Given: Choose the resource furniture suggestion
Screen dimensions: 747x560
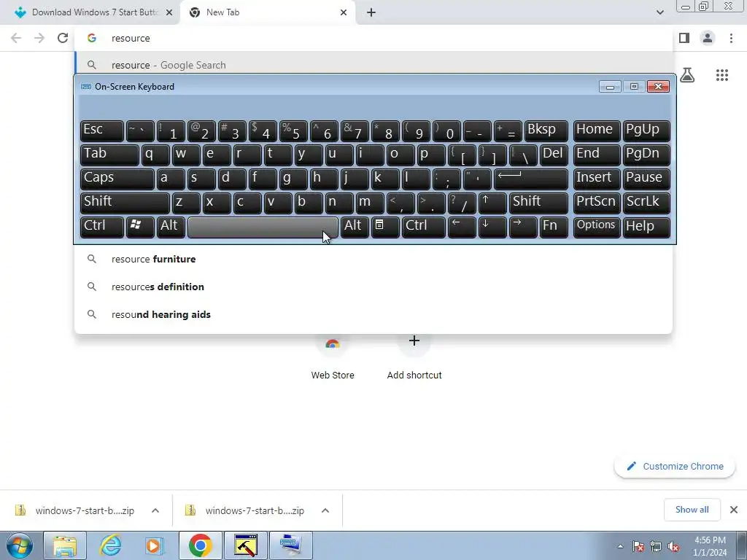Looking at the screenshot, I should point(373,259).
